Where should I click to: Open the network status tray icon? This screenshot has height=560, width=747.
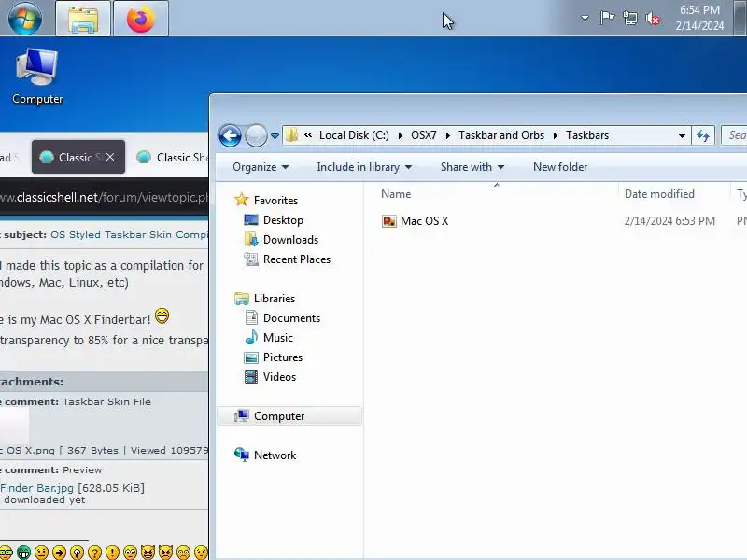coord(629,18)
